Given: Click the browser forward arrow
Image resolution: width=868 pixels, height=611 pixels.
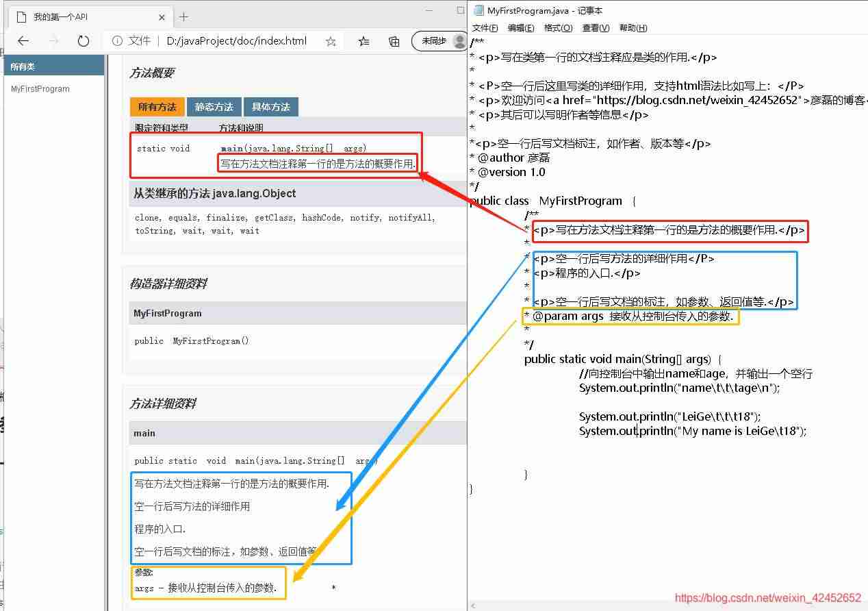Looking at the screenshot, I should click(53, 41).
